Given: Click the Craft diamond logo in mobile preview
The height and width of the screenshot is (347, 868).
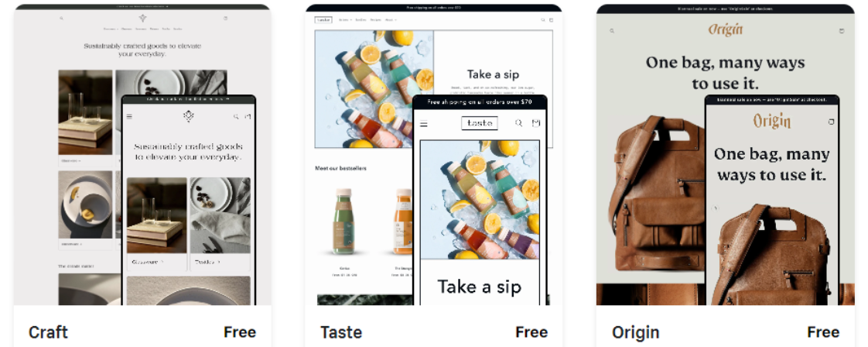Looking at the screenshot, I should (189, 116).
